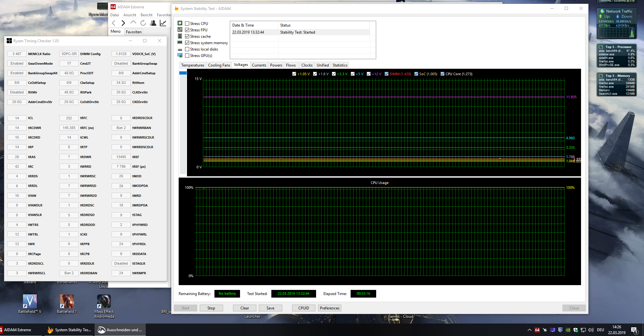The image size is (644, 336).
Task: Click the Save button
Action: click(x=270, y=308)
